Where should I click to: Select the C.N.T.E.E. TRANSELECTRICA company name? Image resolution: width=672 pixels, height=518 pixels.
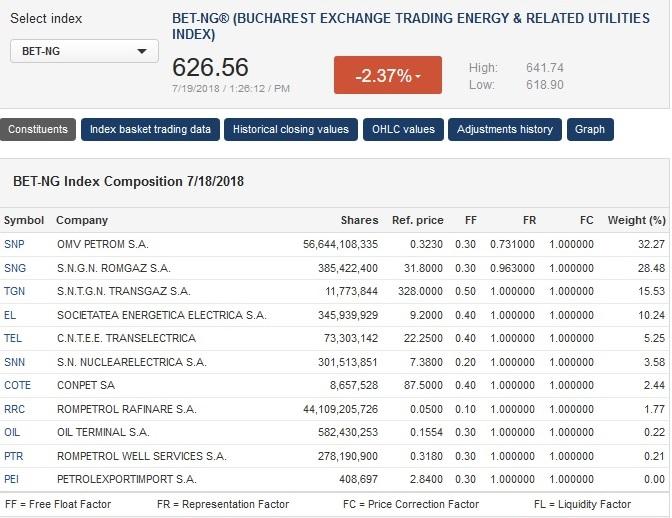click(x=126, y=338)
